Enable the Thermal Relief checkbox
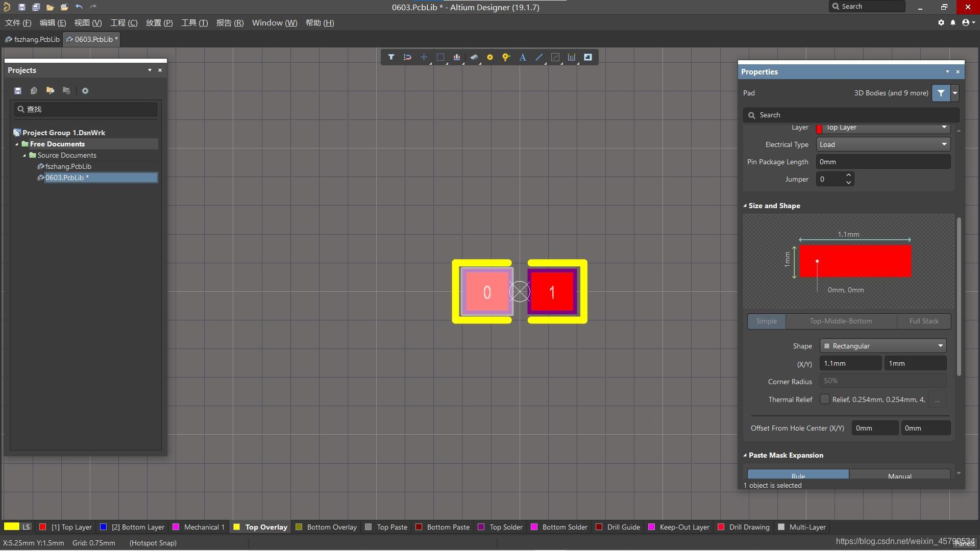The image size is (980, 551). click(825, 399)
